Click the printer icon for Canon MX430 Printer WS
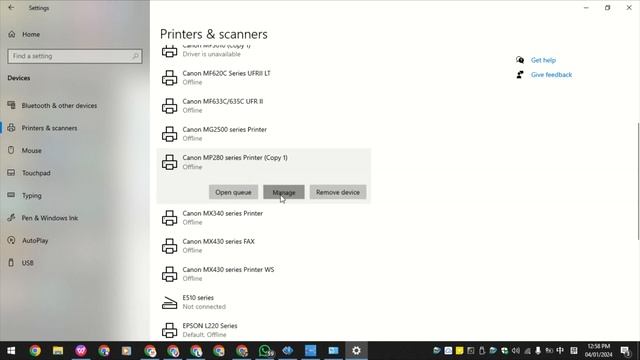The image size is (640, 360). click(x=169, y=274)
